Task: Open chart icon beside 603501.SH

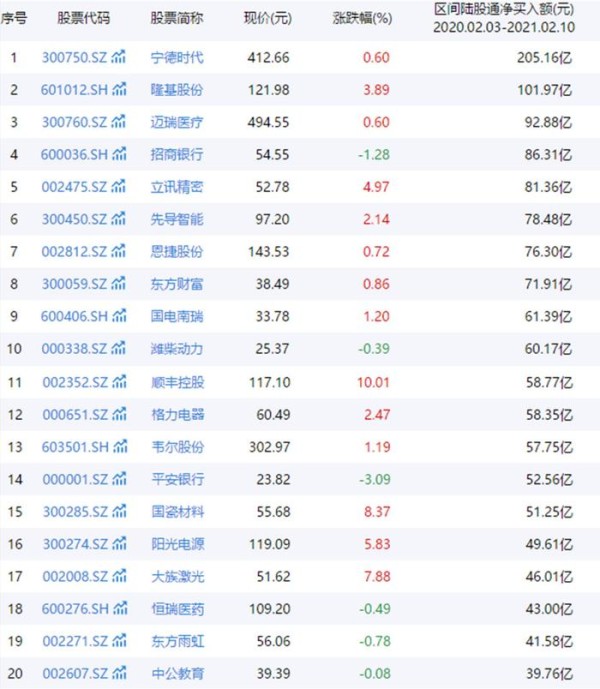Action: pyautogui.click(x=120, y=446)
